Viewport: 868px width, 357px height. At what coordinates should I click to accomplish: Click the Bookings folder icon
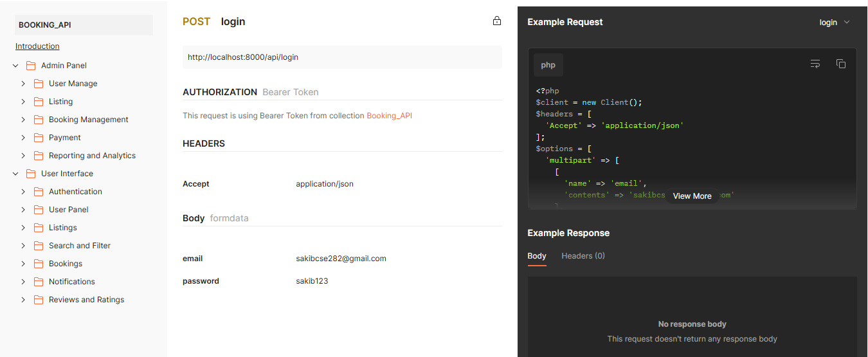click(38, 264)
